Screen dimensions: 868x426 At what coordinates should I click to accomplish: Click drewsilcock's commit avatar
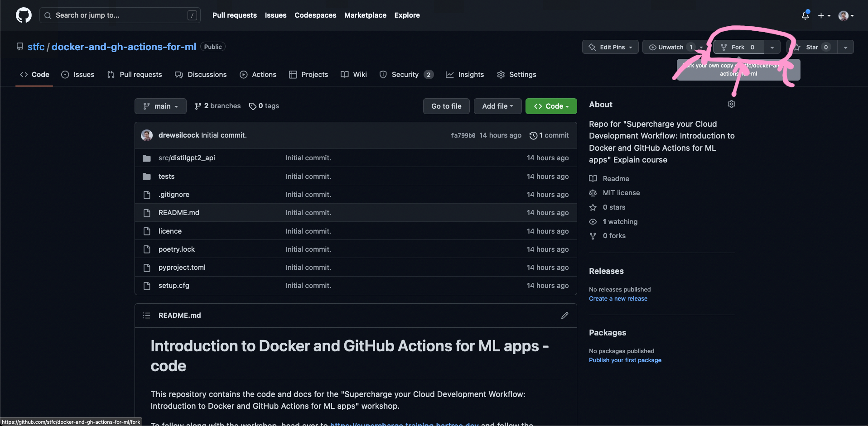pyautogui.click(x=146, y=135)
